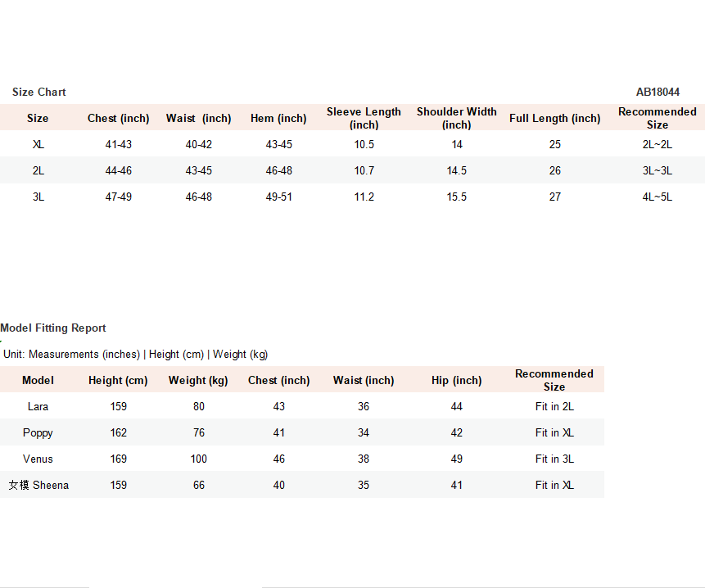Click the Size Chart heading
The image size is (705, 588).
[x=38, y=92]
